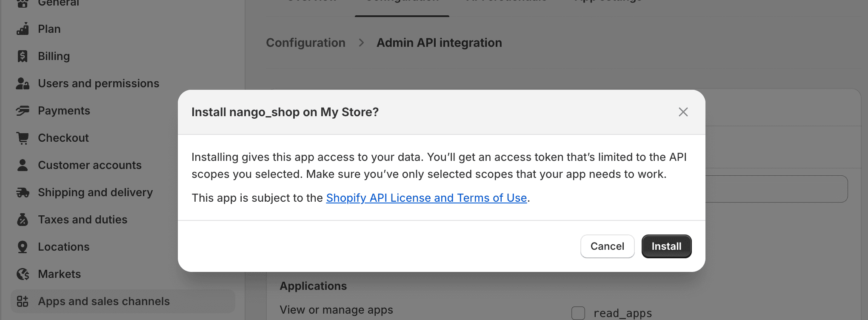Cancel the nango_shop installation
The image size is (868, 320).
click(607, 246)
